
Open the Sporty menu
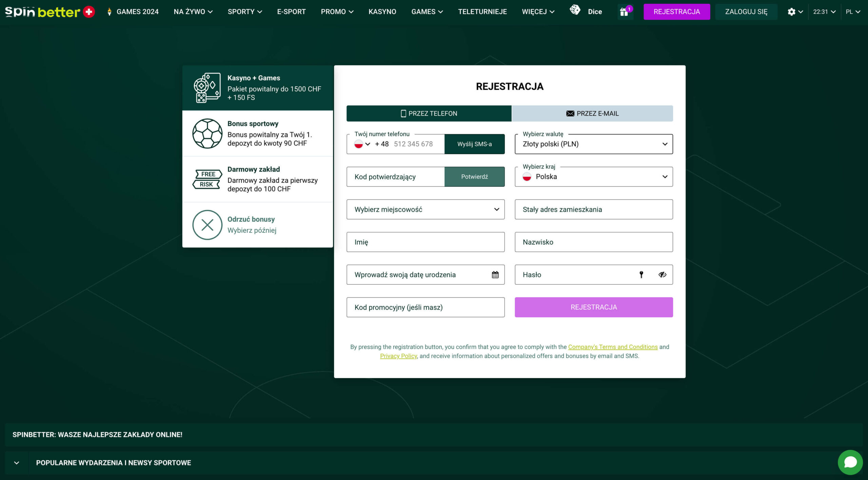244,12
